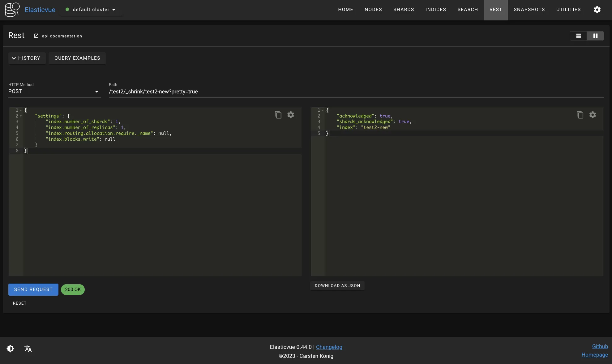Collapse the settings block fold arrow on line 2
This screenshot has width=612, height=364.
(x=21, y=116)
